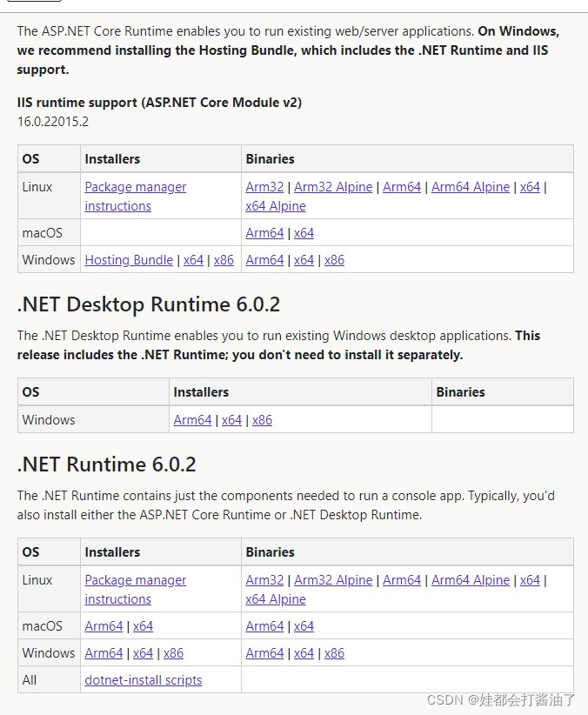
Task: Open macOS Arm64 binary for ASP.NET Core
Action: [264, 233]
